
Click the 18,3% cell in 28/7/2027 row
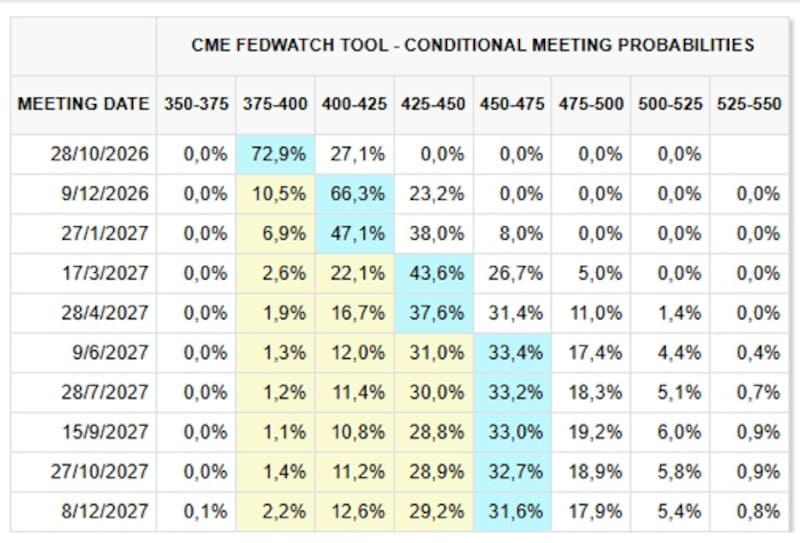pyautogui.click(x=591, y=392)
